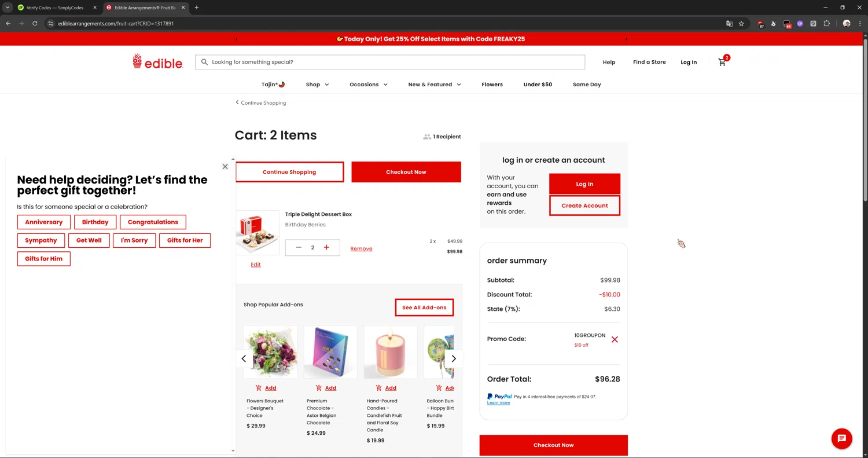Click Find a Store link
This screenshot has width=868, height=458.
(649, 62)
